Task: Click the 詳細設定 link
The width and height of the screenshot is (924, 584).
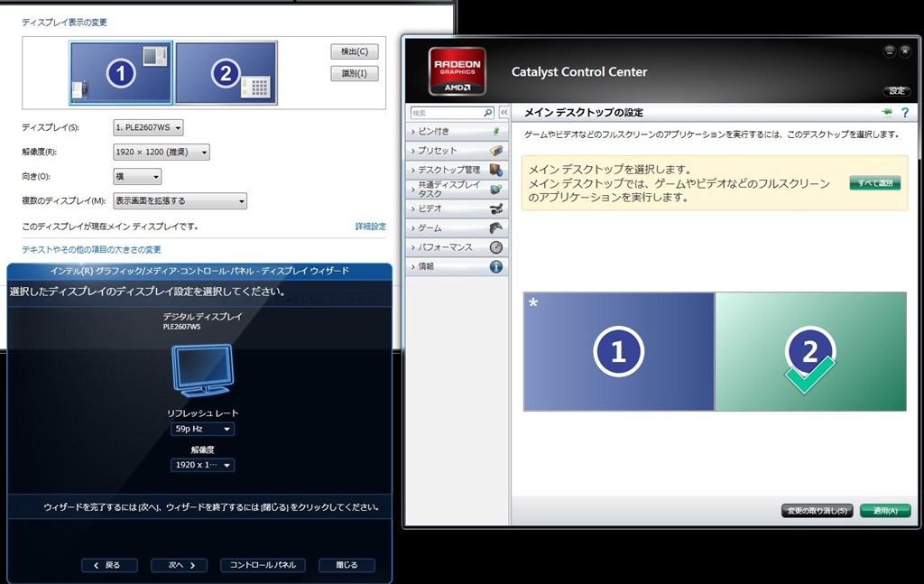Action: pyautogui.click(x=370, y=227)
